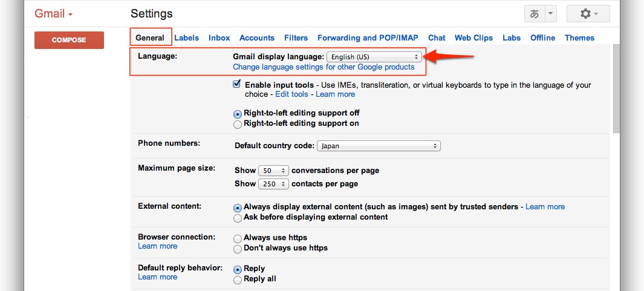Click Learn more under Browser connection

158,246
